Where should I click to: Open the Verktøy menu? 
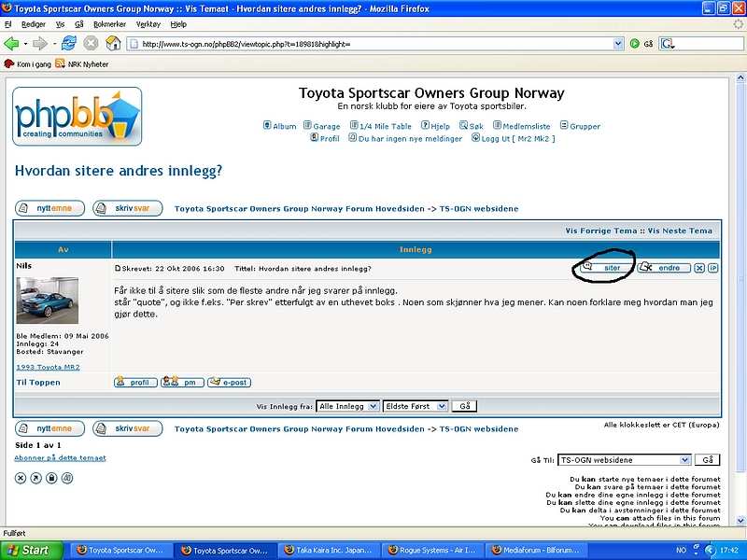click(x=148, y=24)
